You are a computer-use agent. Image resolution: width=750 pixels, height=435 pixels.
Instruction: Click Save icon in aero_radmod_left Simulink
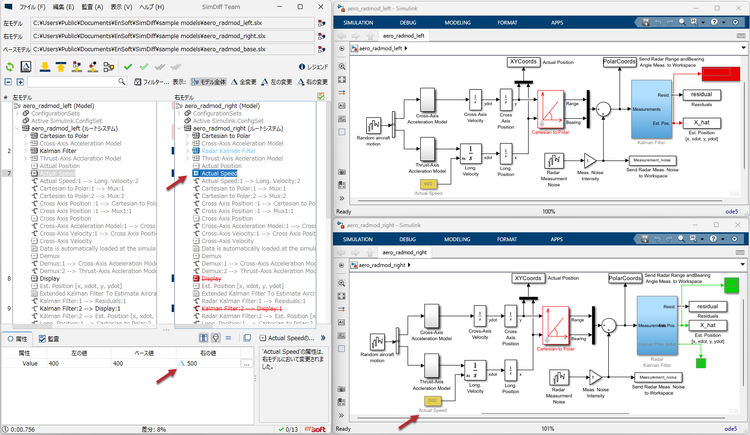(x=645, y=22)
